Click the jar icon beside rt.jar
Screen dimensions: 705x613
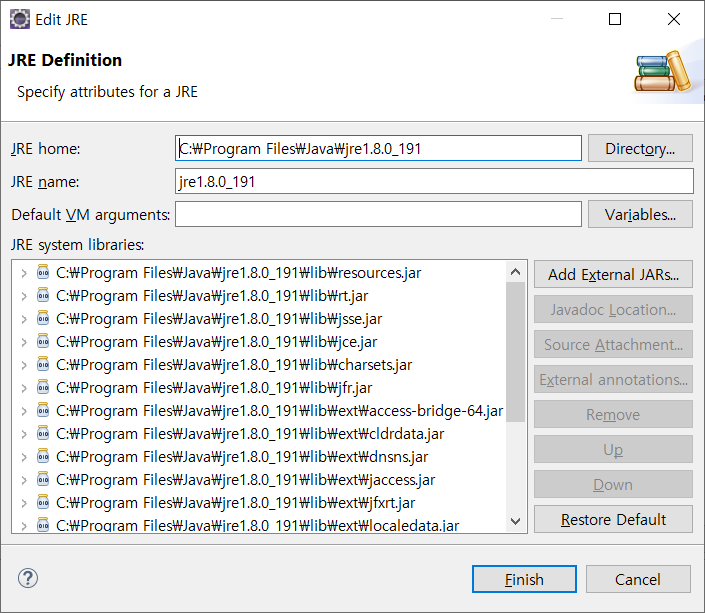43,295
